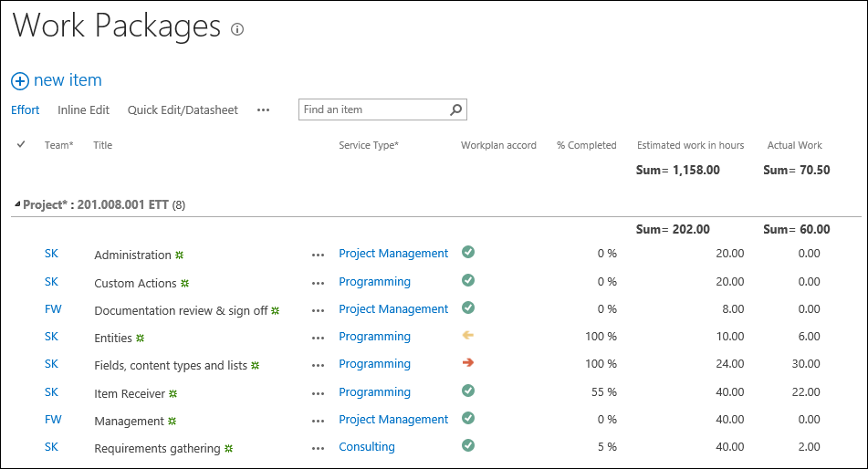The height and width of the screenshot is (469, 868).
Task: Open the ellipsis menu for Requirements gathering
Action: pyautogui.click(x=318, y=448)
